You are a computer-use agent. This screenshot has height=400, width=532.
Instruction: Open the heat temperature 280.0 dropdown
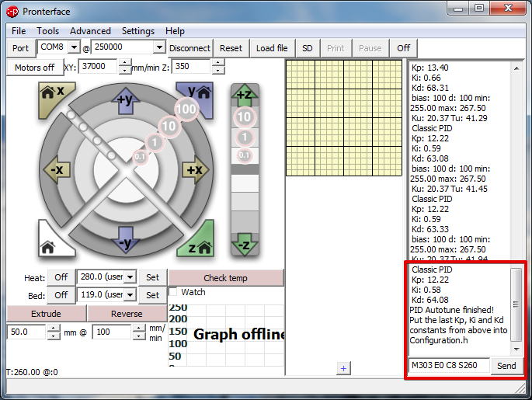pyautogui.click(x=130, y=277)
